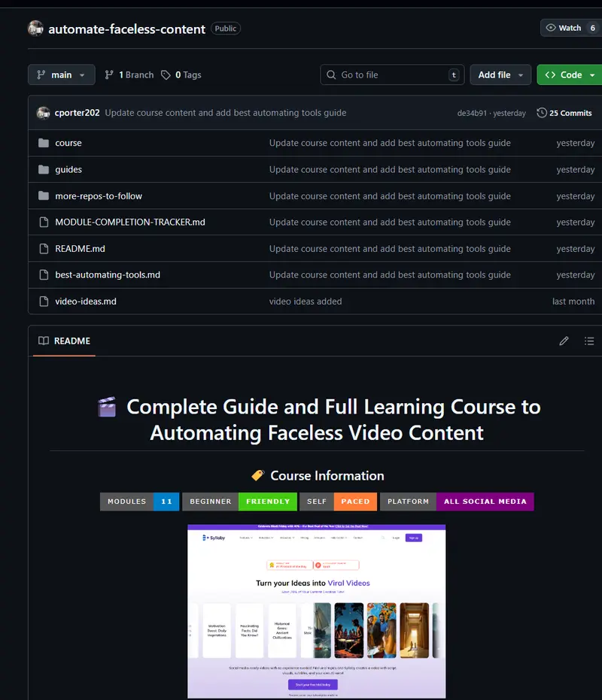Expand the green Code dropdown

[x=570, y=75]
